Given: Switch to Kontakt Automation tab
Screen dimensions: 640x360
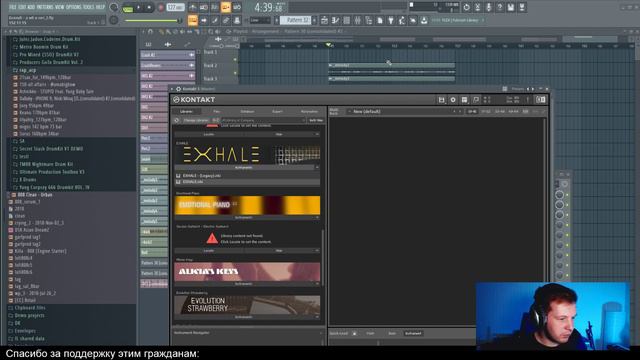Looking at the screenshot, I should click(x=309, y=111).
